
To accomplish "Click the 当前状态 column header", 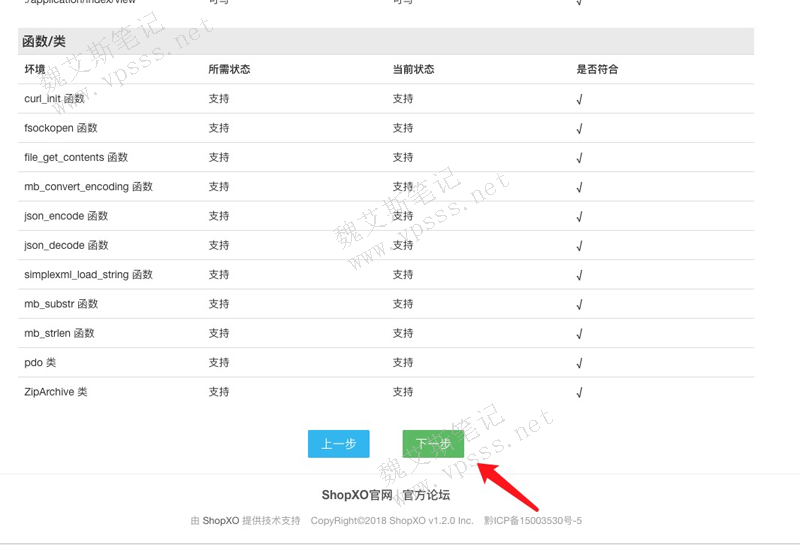I will click(x=413, y=70).
